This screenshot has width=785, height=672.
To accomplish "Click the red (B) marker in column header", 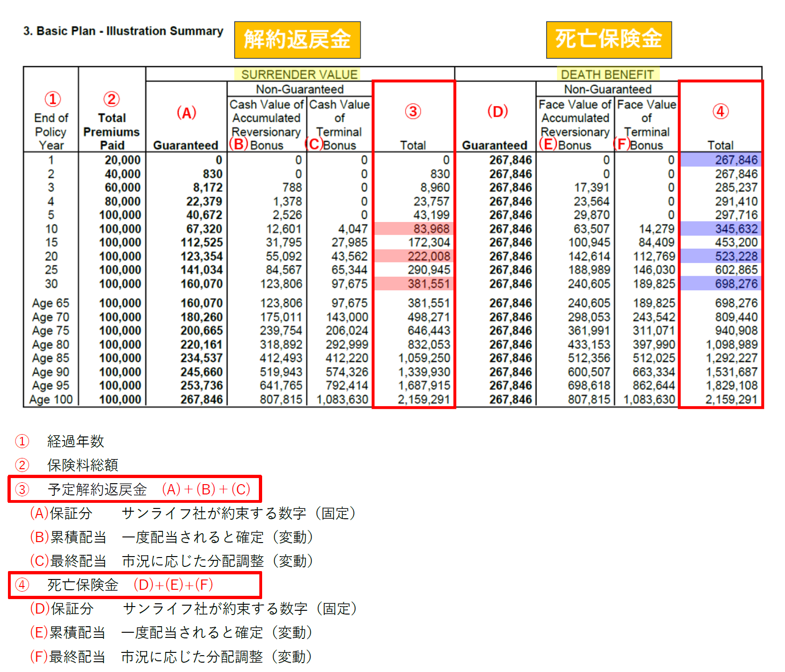I will (238, 144).
